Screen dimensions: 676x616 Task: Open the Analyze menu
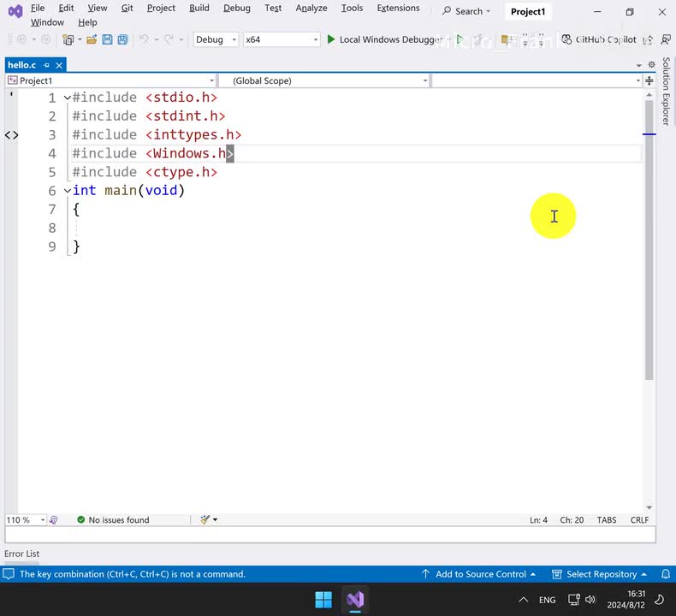point(311,9)
